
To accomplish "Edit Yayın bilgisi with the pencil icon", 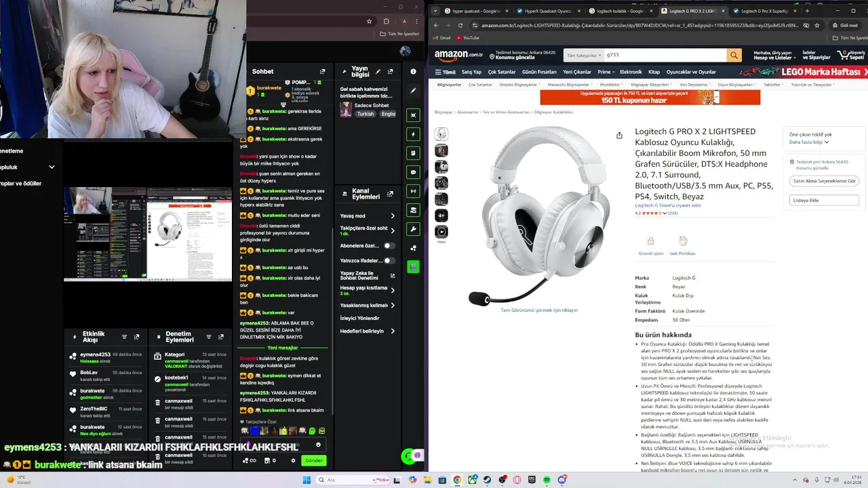I will click(378, 72).
